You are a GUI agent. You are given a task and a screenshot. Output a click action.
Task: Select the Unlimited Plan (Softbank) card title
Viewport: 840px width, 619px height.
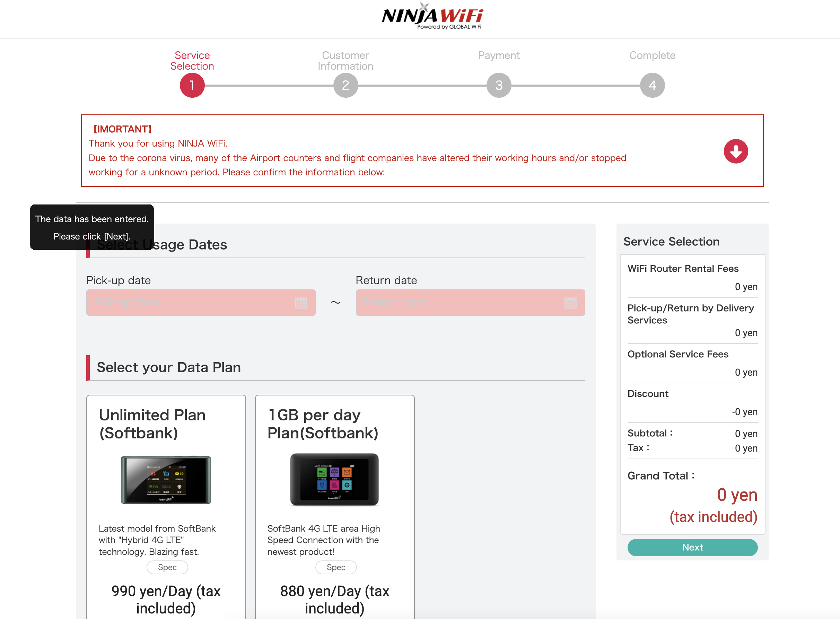click(x=152, y=424)
